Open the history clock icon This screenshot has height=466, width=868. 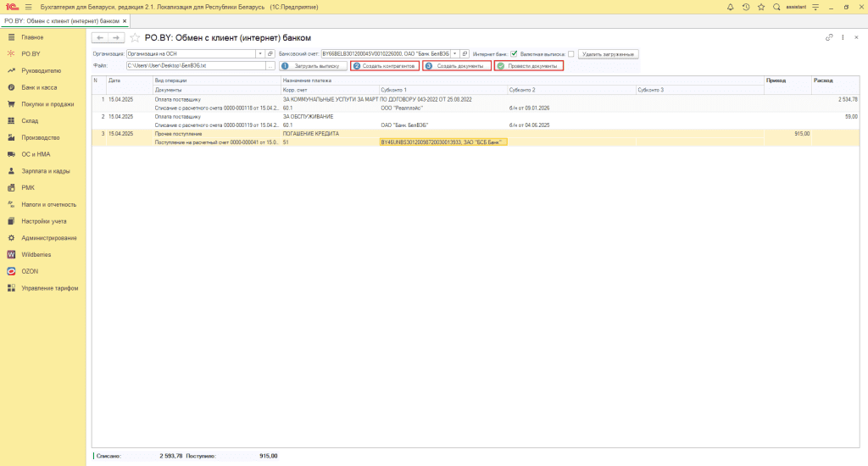pyautogui.click(x=746, y=7)
